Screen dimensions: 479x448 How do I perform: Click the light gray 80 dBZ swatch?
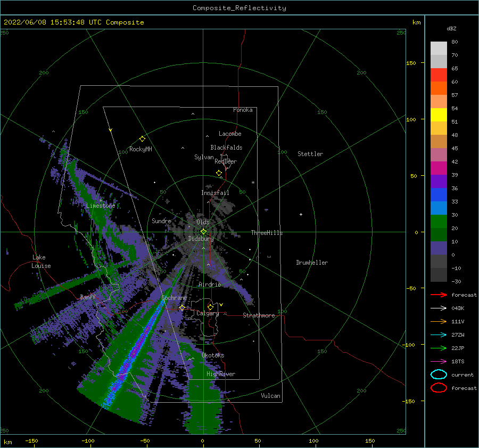pyautogui.click(x=439, y=48)
